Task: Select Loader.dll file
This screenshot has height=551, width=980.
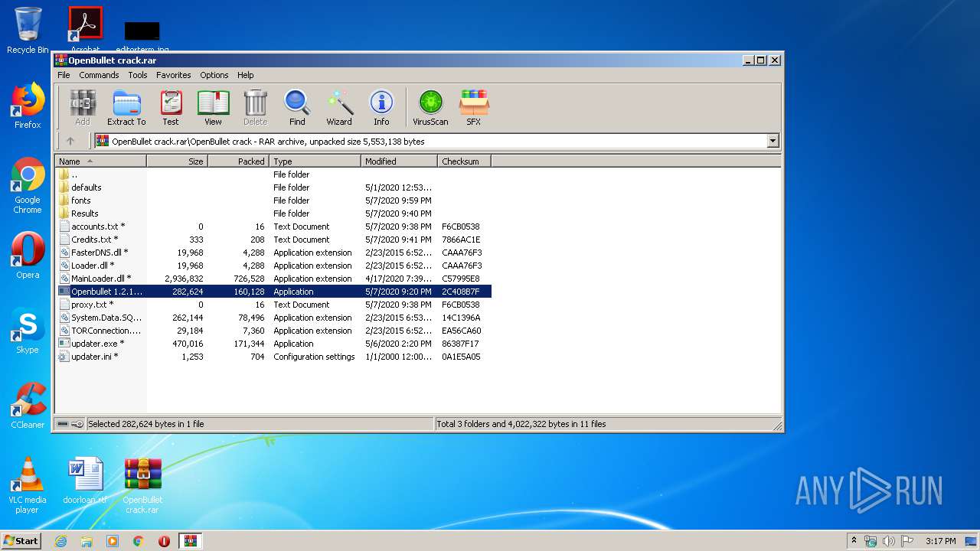Action: click(x=273, y=266)
